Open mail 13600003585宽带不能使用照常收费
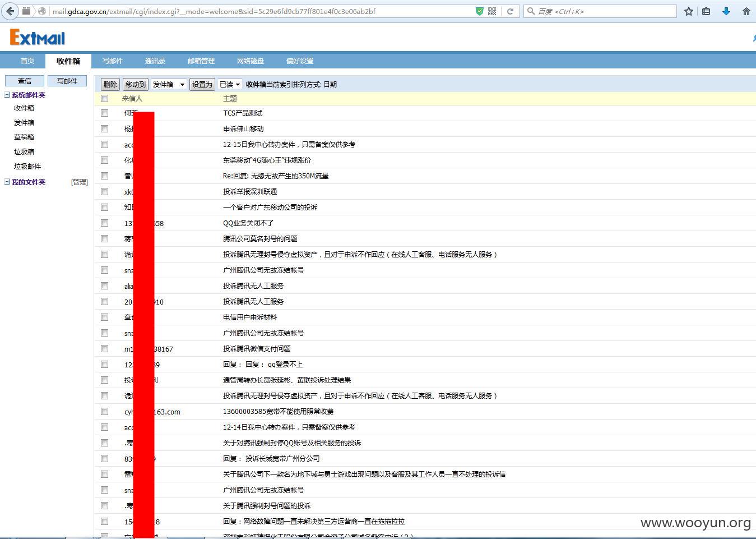The height and width of the screenshot is (539, 756). tap(278, 411)
